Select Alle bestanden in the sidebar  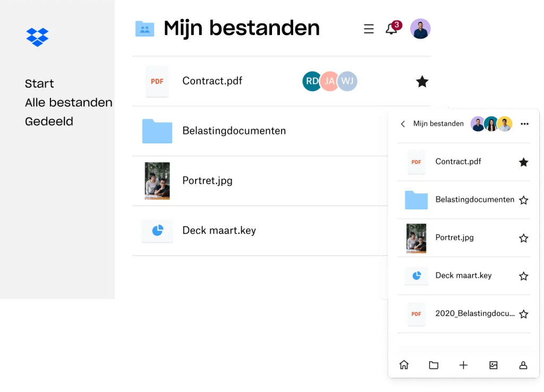click(x=69, y=103)
